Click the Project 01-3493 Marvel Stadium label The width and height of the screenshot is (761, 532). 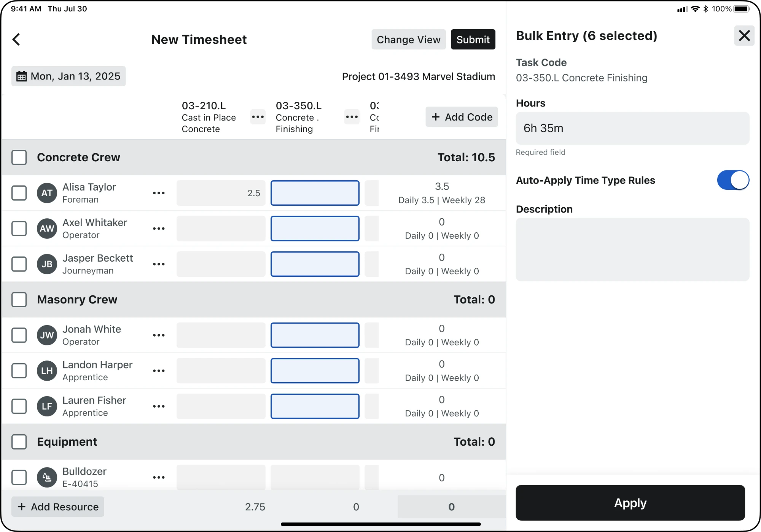pos(419,76)
